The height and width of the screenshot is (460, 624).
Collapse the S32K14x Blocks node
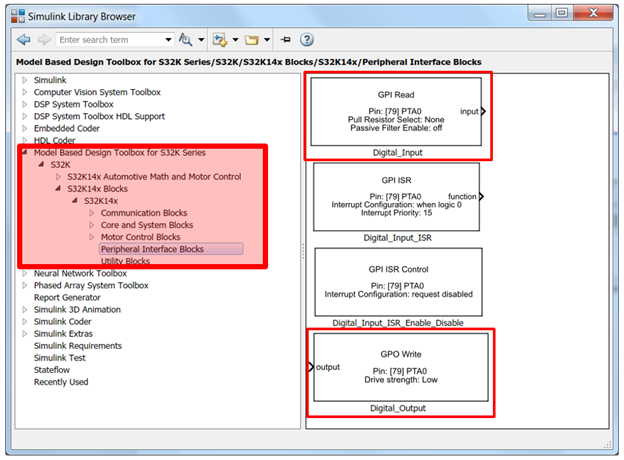coord(58,189)
